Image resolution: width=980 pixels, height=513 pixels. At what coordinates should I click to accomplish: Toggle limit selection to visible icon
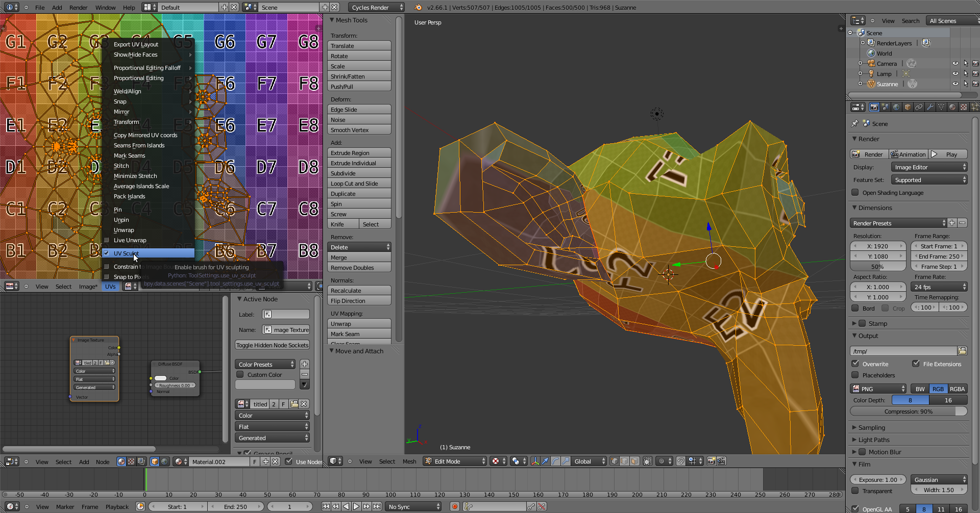[648, 461]
